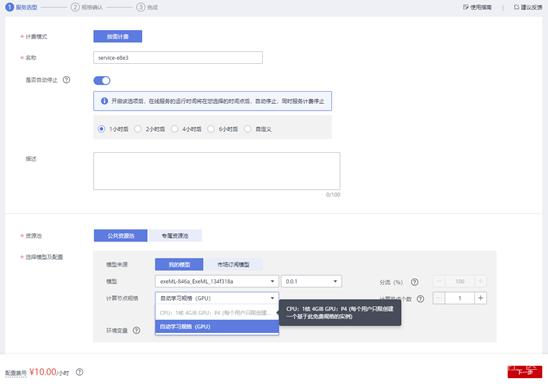Click step 1 circle in the wizard progress

(x=10, y=7)
